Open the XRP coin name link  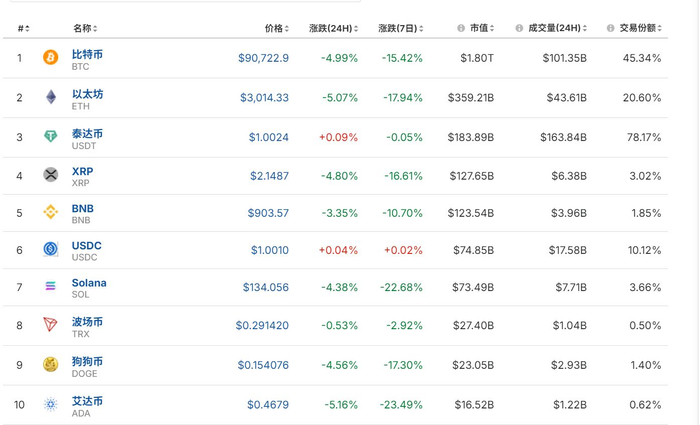83,171
